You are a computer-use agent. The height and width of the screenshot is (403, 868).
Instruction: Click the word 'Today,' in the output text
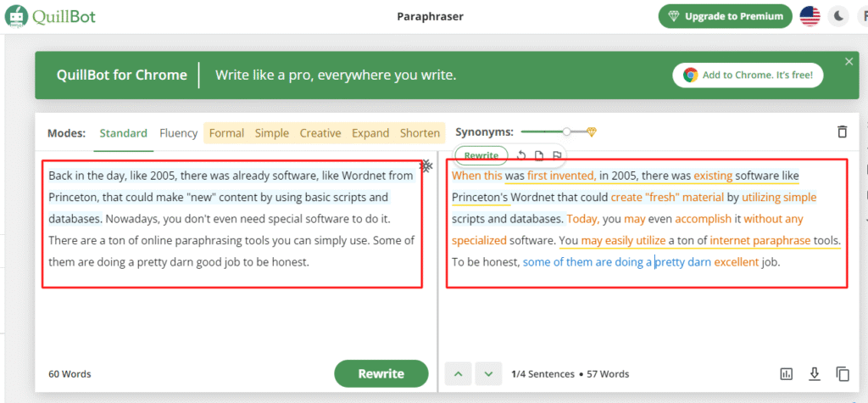[x=583, y=219]
